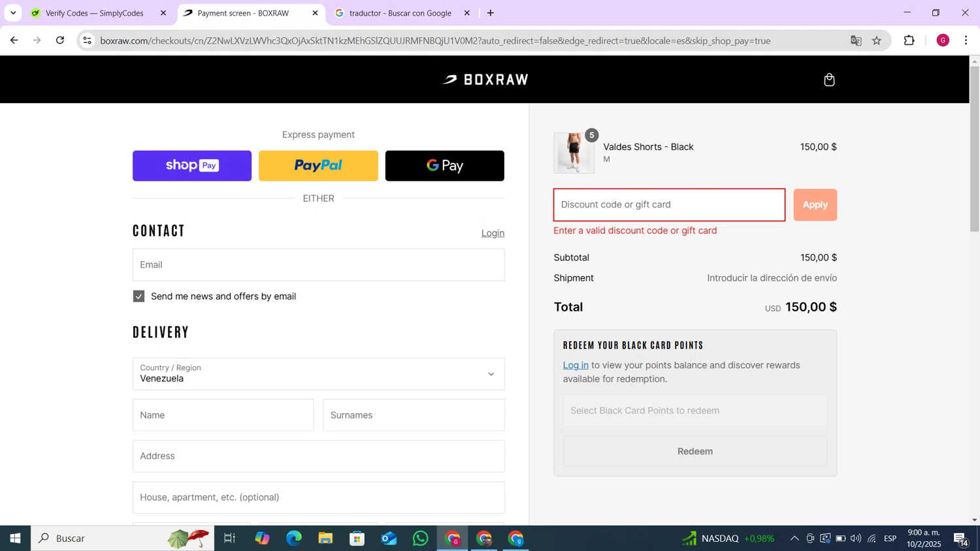Image resolution: width=980 pixels, height=551 pixels.
Task: Focus the Email input field
Action: point(318,265)
